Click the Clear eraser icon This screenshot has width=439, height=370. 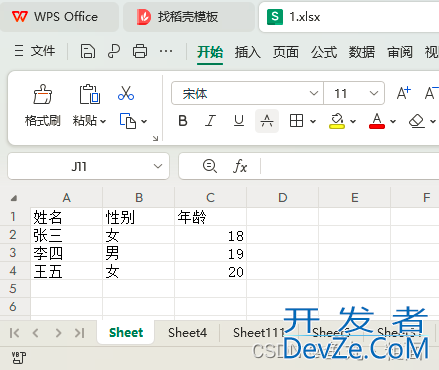click(417, 121)
